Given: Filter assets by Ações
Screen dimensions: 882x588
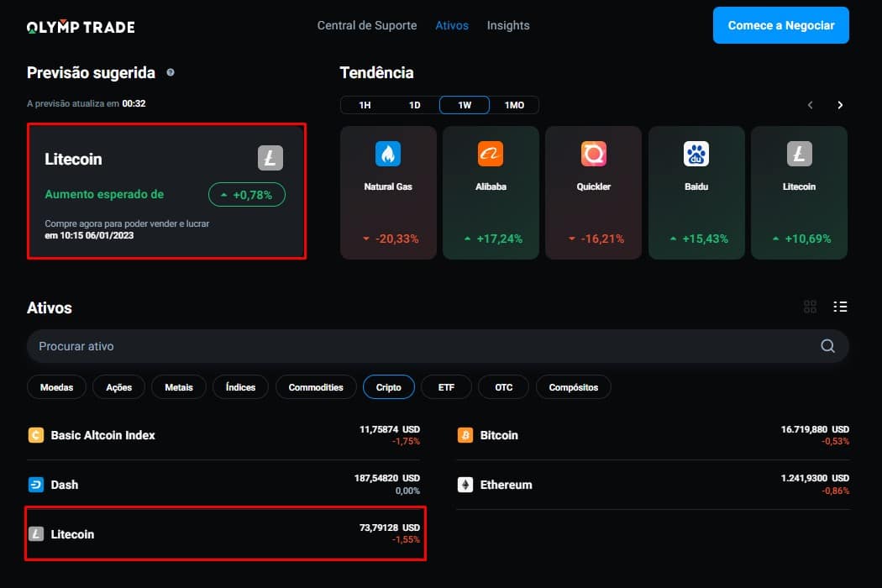Looking at the screenshot, I should tap(119, 387).
